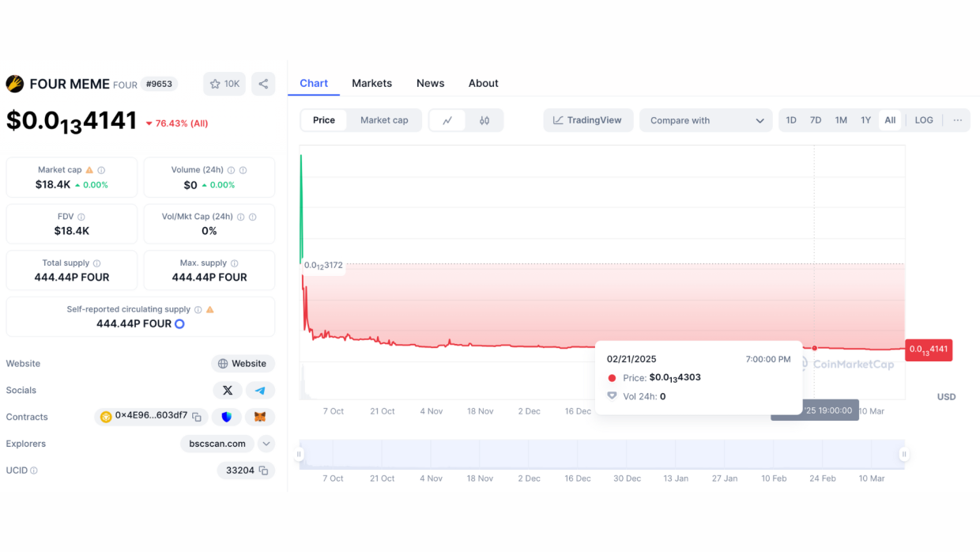The width and height of the screenshot is (980, 552).
Task: Open the more options ellipsis on chart
Action: [958, 120]
